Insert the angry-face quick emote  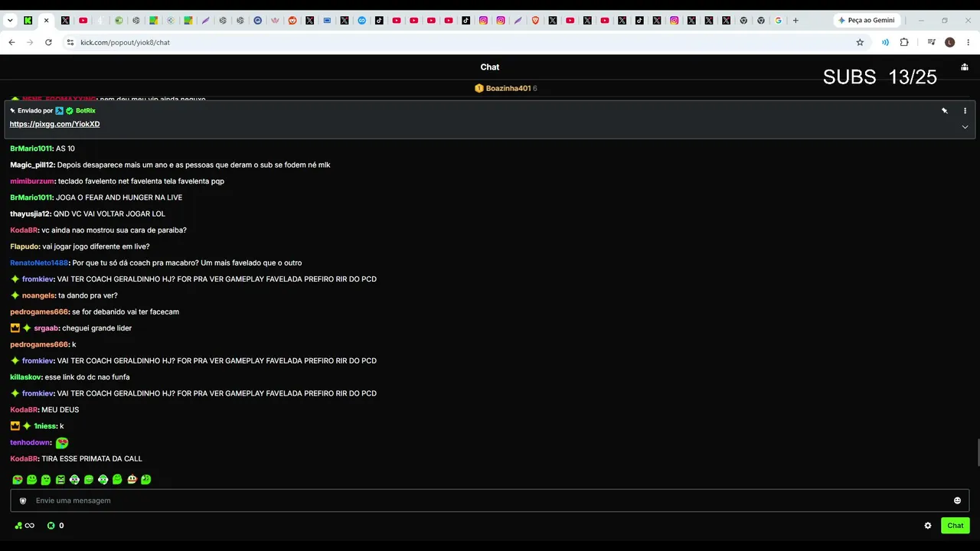[x=60, y=480]
